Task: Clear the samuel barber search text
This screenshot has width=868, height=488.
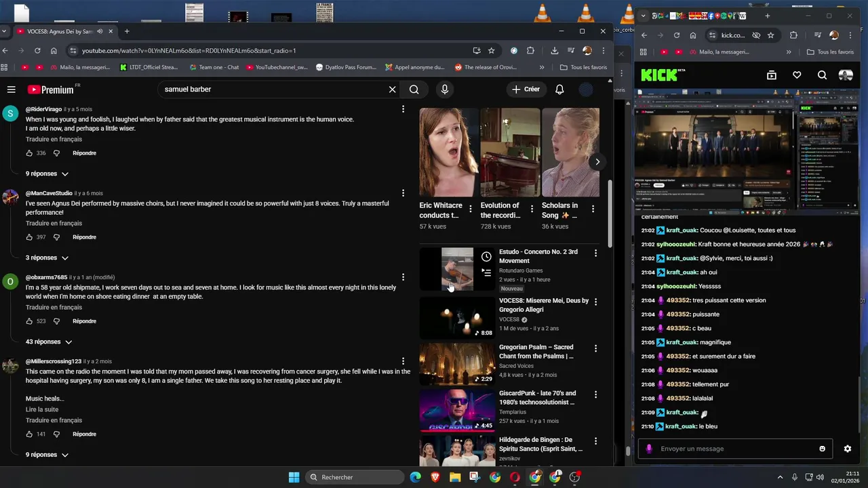Action: pos(392,89)
